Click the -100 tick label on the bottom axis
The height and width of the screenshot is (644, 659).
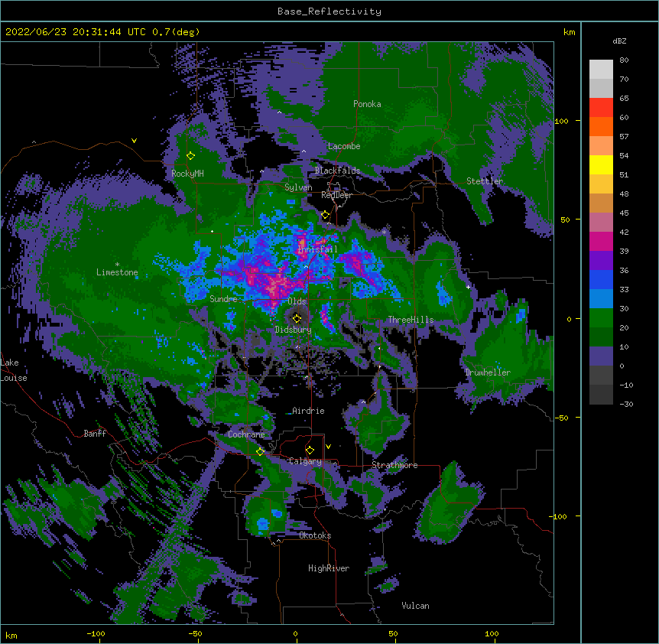(96, 633)
